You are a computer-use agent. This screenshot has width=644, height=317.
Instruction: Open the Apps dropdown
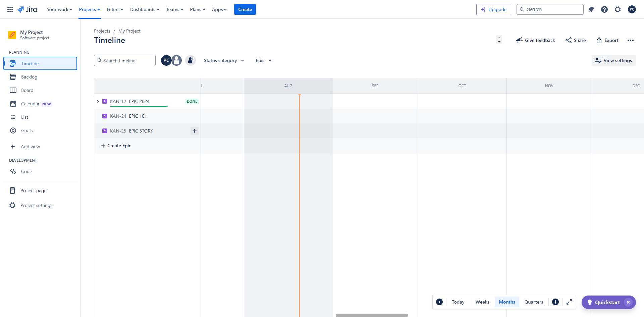pyautogui.click(x=219, y=9)
